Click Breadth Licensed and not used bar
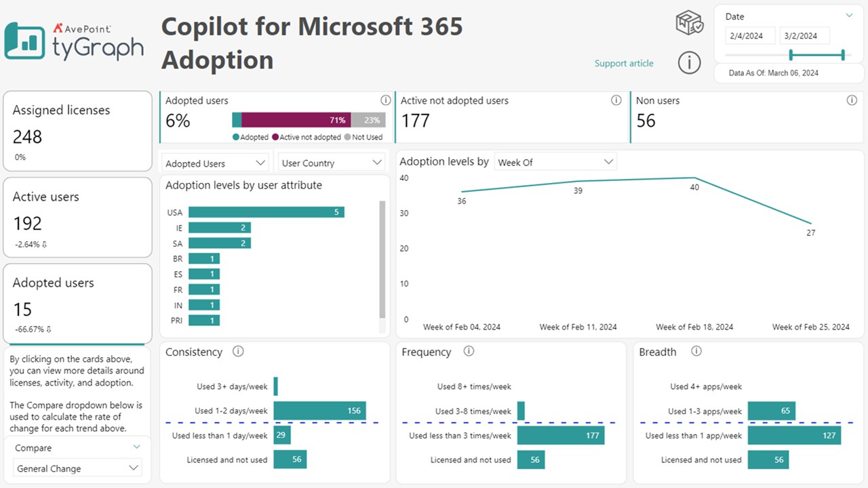 pos(768,460)
